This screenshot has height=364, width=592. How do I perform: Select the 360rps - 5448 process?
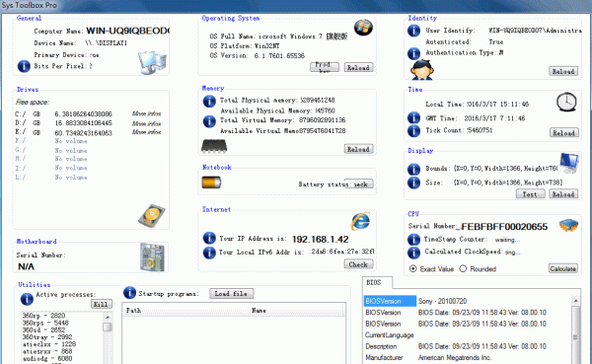45,323
